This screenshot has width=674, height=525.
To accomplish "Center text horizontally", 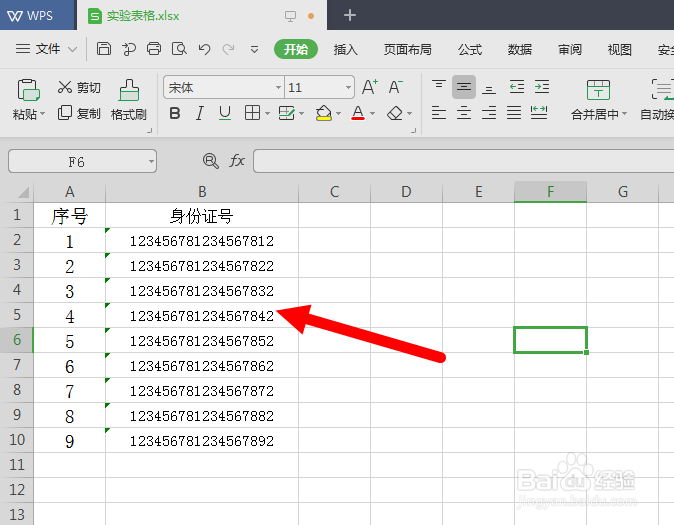I will pyautogui.click(x=464, y=113).
